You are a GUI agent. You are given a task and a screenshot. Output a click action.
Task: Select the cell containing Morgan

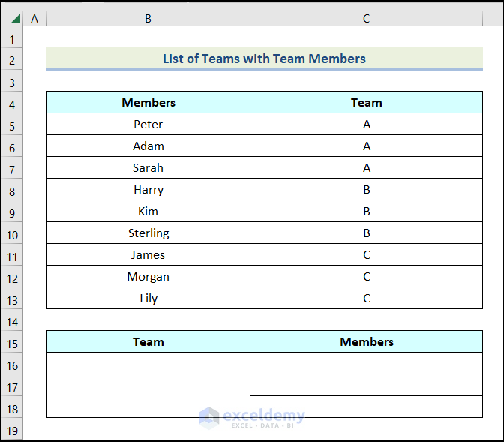(148, 277)
